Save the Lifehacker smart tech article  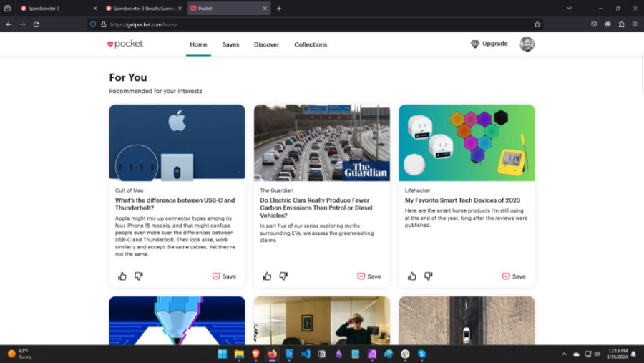[x=514, y=276]
